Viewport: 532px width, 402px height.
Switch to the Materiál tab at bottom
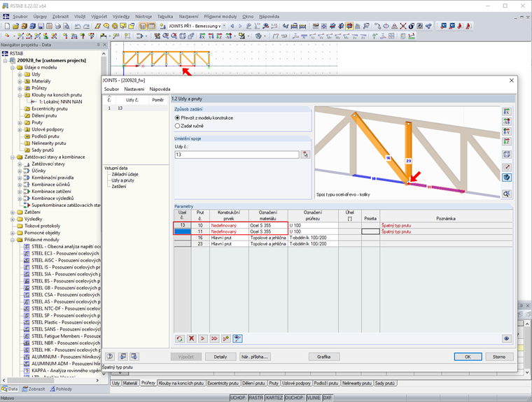[130, 383]
